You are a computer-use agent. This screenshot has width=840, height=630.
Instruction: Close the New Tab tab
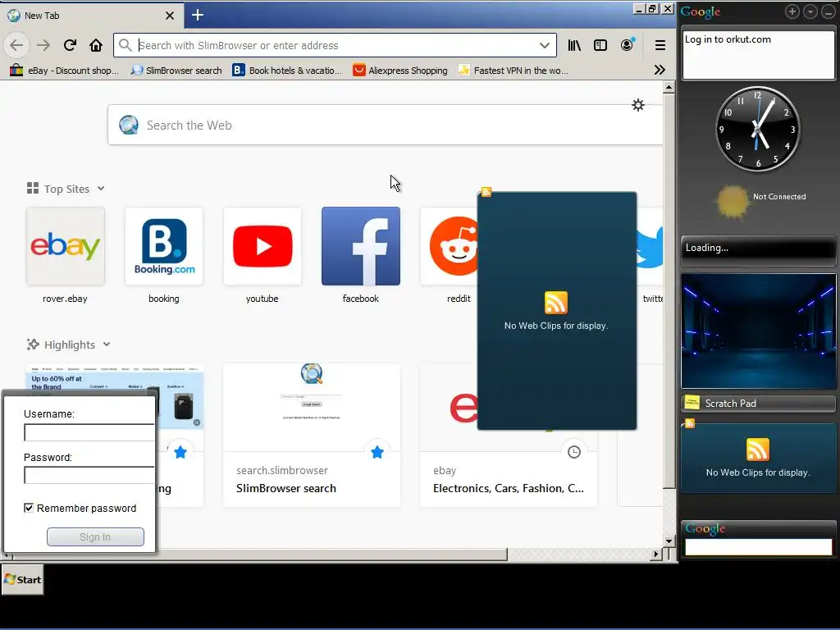(x=170, y=16)
